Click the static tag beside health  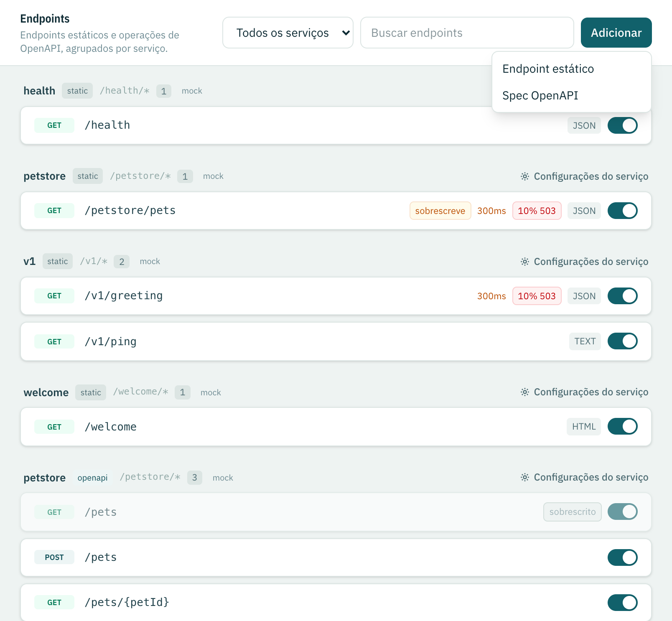point(77,91)
